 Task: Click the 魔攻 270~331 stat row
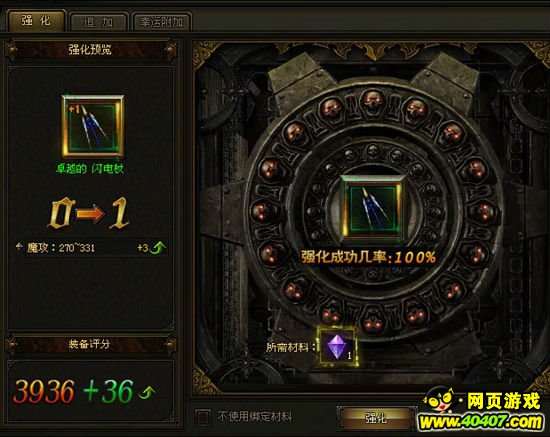pos(91,248)
